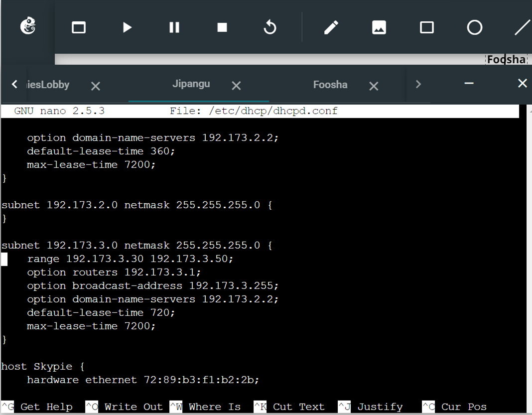Insert a picture with the image icon
This screenshot has height=415, width=532.
click(379, 27)
